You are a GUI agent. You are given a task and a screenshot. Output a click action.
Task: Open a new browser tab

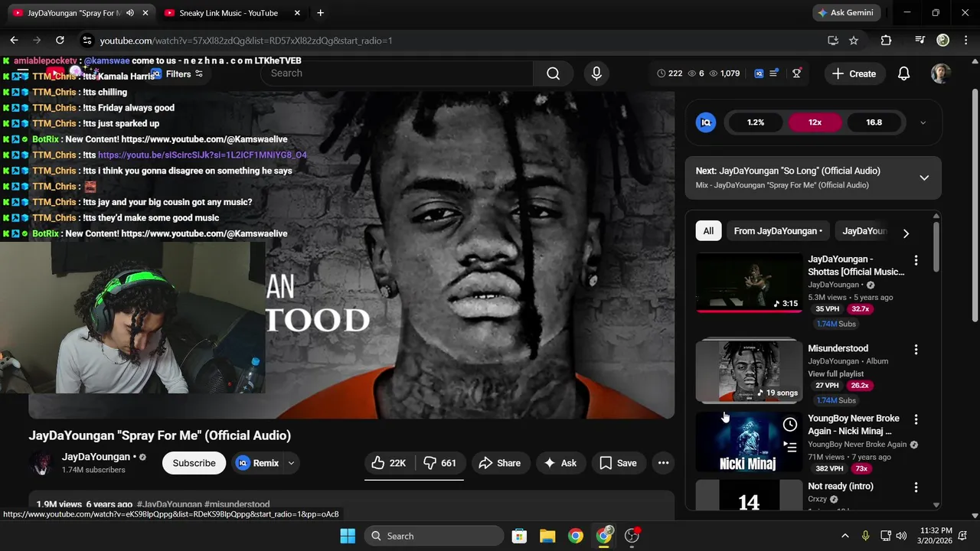(x=320, y=13)
